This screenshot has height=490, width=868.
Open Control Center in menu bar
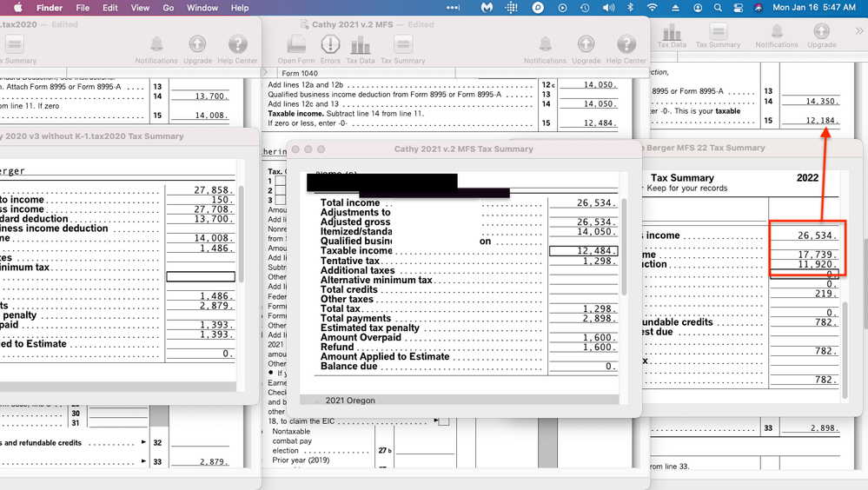click(x=739, y=8)
